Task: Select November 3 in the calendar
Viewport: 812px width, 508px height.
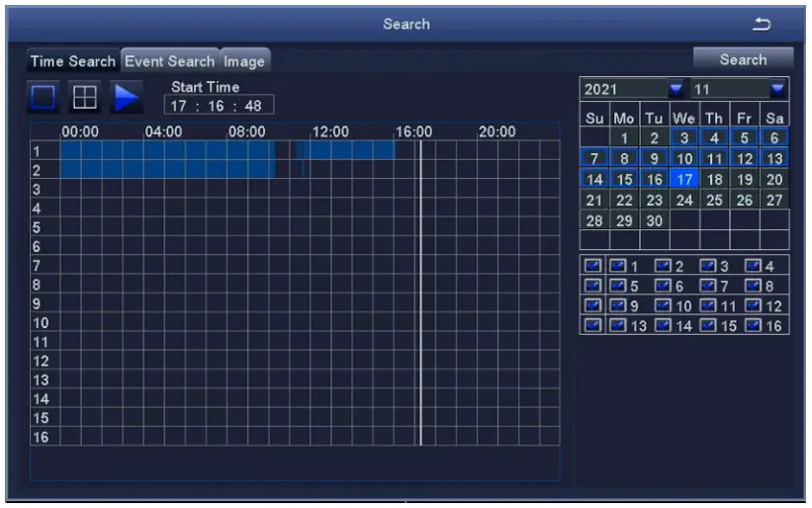Action: [684, 137]
